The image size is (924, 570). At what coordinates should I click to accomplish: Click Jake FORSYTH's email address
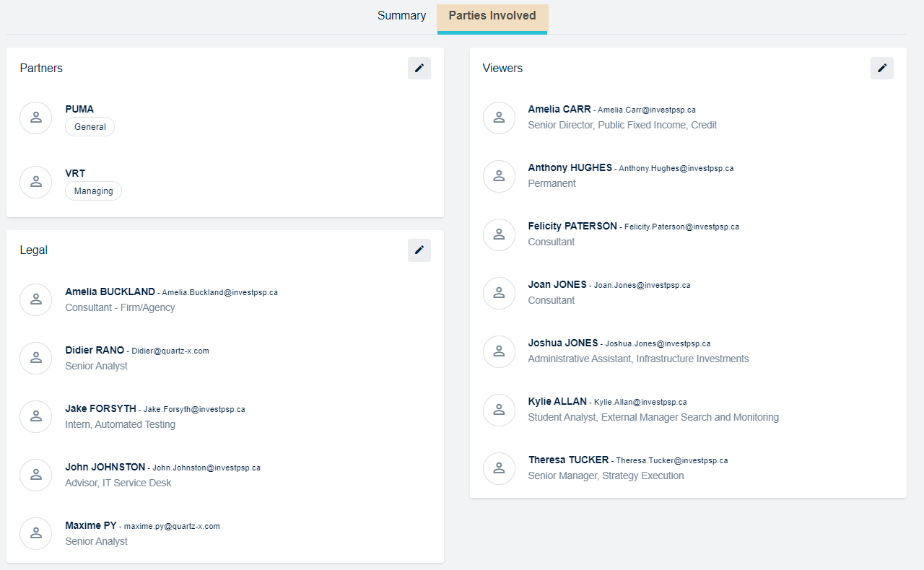click(x=194, y=409)
